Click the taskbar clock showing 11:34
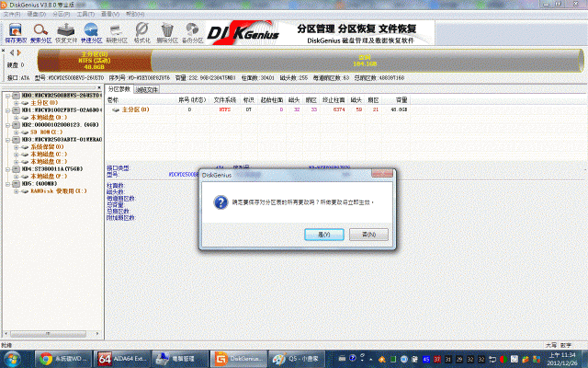Screen dimensions: 588x368 click(561, 359)
